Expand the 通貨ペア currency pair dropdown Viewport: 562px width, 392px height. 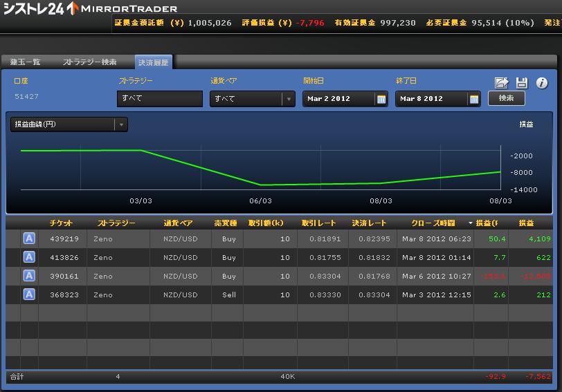pyautogui.click(x=289, y=99)
